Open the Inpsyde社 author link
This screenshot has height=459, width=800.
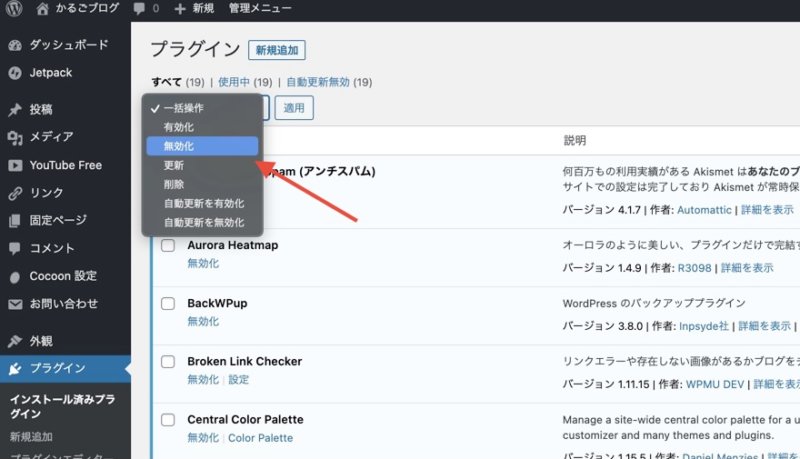click(704, 326)
